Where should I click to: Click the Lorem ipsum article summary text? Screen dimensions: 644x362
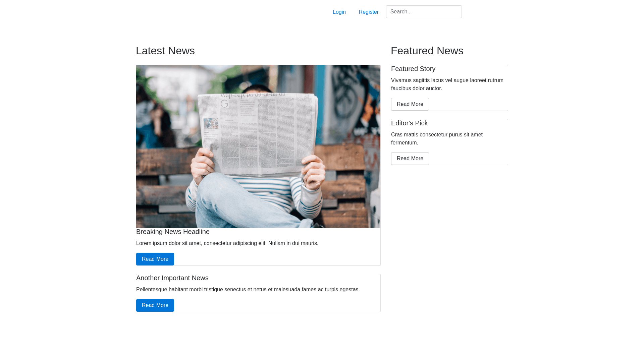click(x=227, y=243)
